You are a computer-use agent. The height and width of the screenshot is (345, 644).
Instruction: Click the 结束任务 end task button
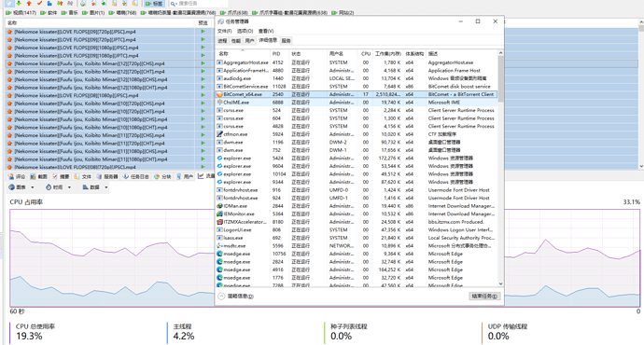click(x=484, y=296)
